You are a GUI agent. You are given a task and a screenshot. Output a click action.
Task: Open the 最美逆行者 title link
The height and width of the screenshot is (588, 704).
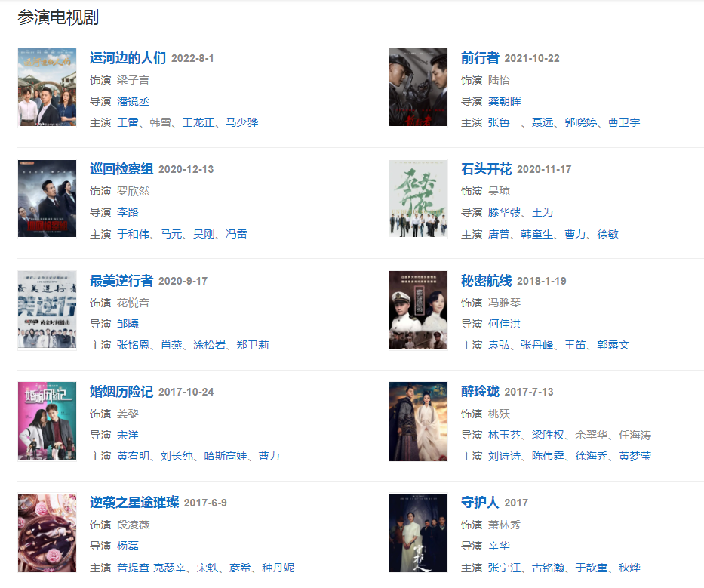[121, 280]
